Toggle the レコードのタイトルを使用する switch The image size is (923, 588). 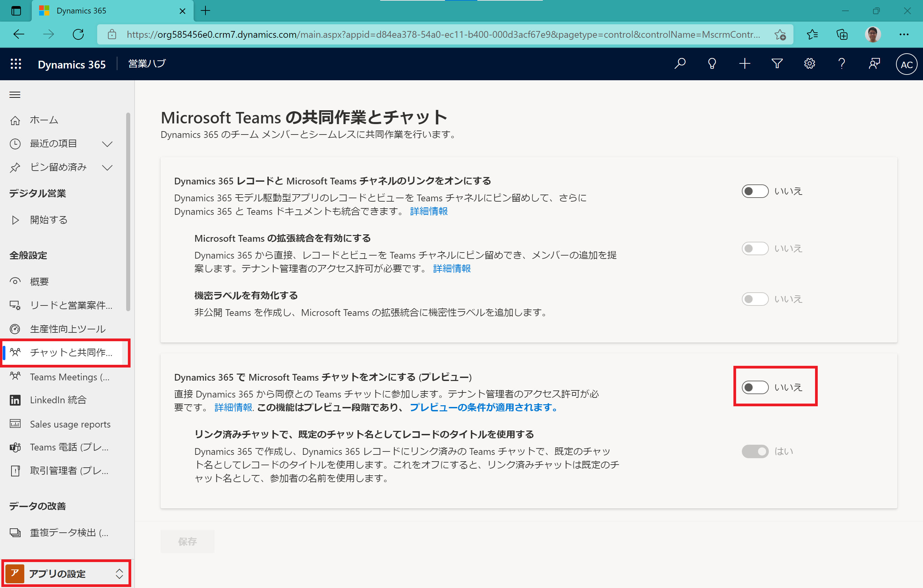[x=755, y=451]
